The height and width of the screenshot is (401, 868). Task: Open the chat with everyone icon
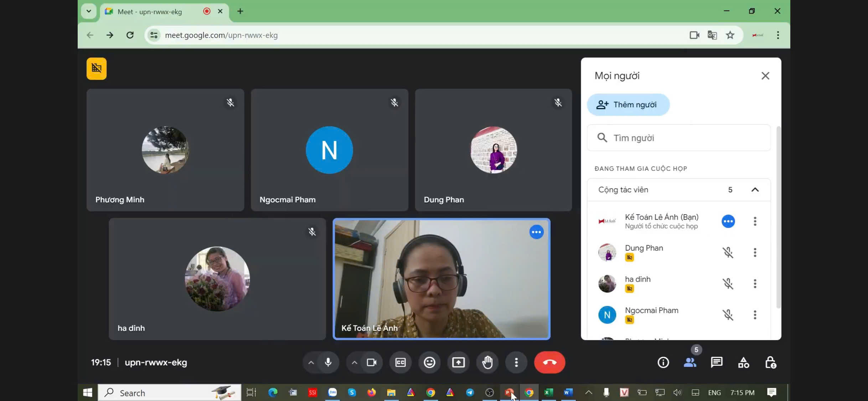[717, 363]
